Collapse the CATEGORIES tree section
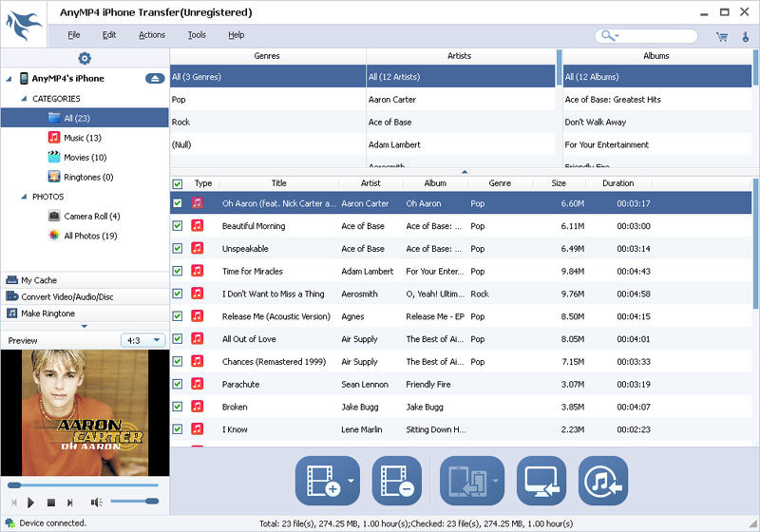Image resolution: width=760 pixels, height=532 pixels. (24, 99)
